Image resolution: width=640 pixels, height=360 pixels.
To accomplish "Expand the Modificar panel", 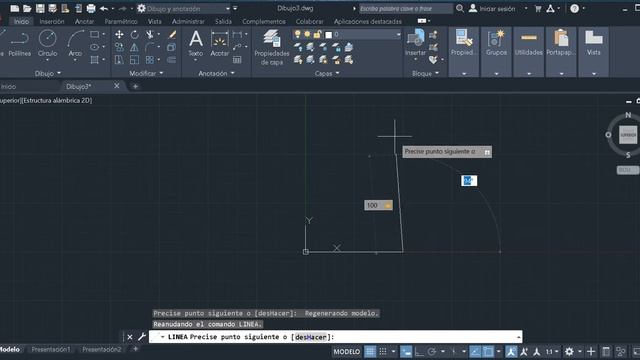I will [146, 73].
